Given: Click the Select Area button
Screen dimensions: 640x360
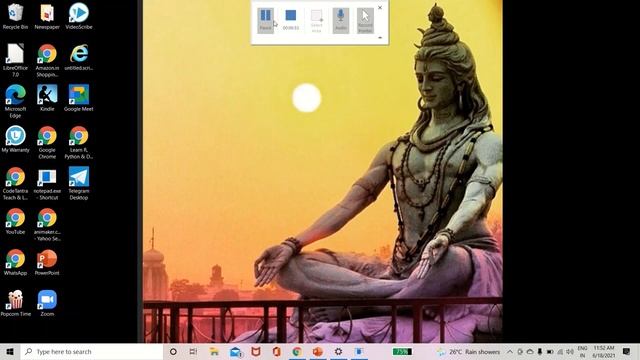Looking at the screenshot, I should click(316, 20).
